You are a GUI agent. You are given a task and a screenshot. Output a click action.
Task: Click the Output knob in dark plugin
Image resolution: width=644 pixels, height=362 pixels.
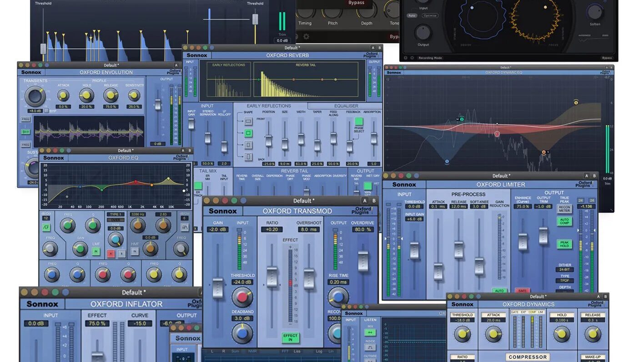(x=423, y=32)
